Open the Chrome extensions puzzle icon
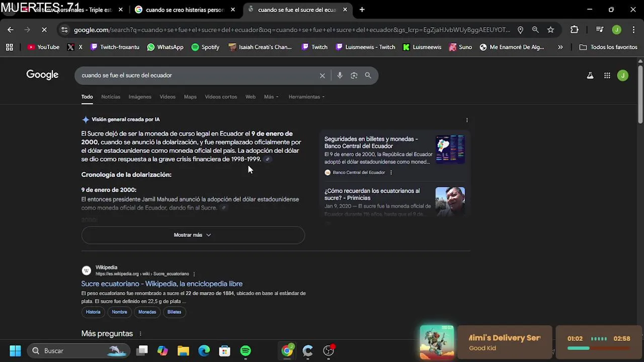Viewport: 644px width, 362px height. tap(575, 30)
